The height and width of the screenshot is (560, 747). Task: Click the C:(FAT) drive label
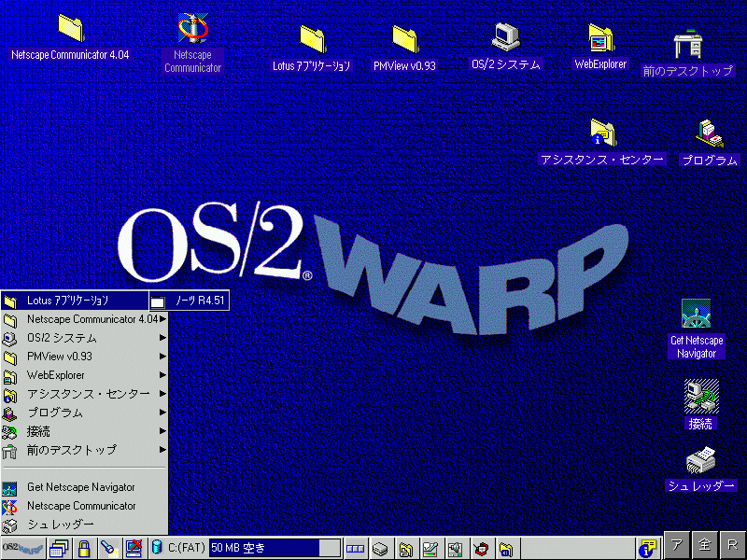(186, 548)
